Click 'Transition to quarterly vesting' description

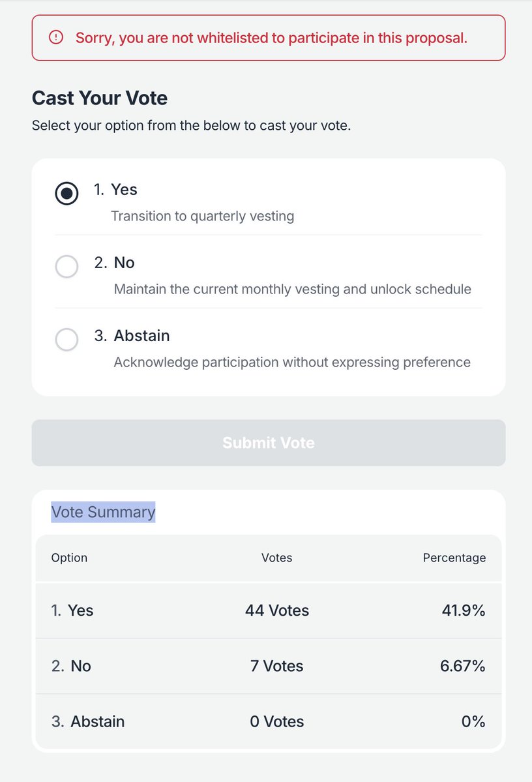(x=202, y=216)
